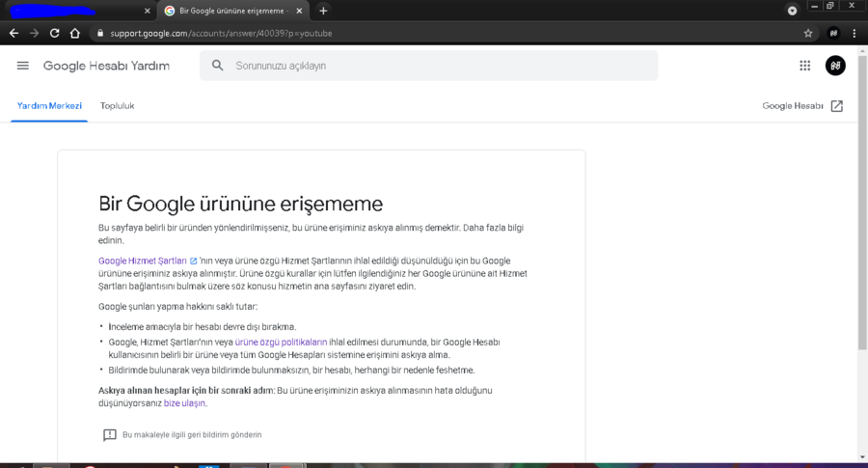
Task: Go back to the previous page
Action: [14, 33]
